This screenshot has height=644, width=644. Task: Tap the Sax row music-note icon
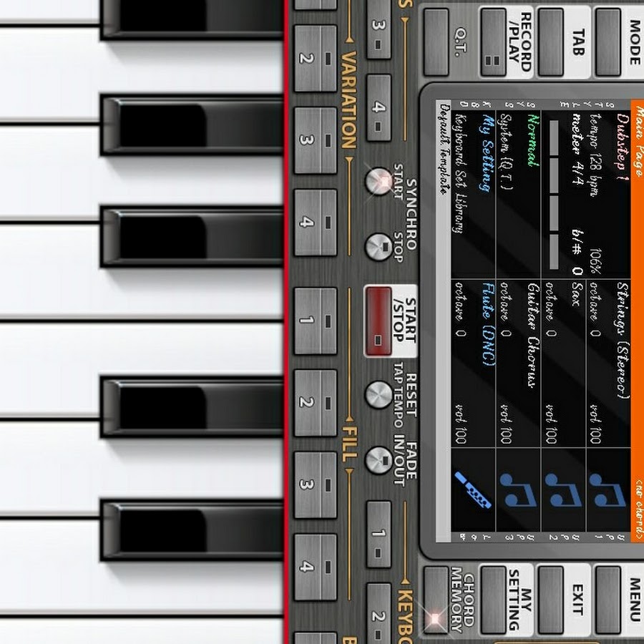point(562,491)
